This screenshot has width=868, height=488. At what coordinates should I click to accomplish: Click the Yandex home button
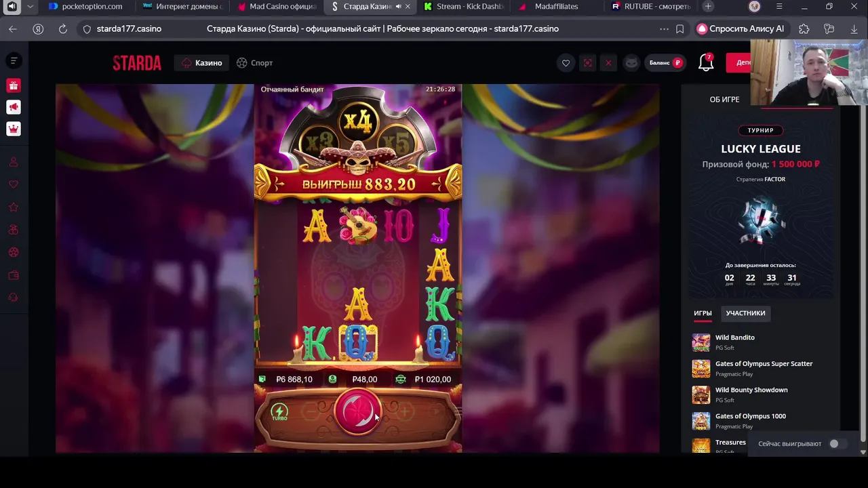pos(38,29)
